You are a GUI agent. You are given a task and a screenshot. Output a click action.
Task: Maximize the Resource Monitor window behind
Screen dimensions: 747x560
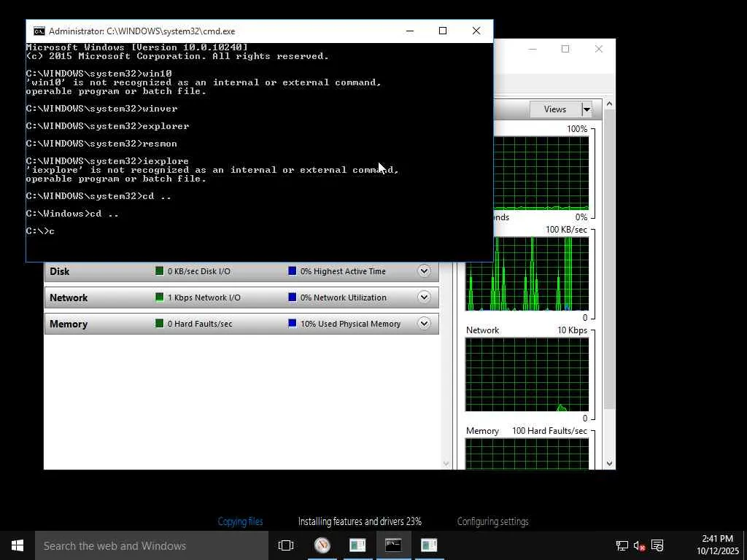pyautogui.click(x=565, y=49)
